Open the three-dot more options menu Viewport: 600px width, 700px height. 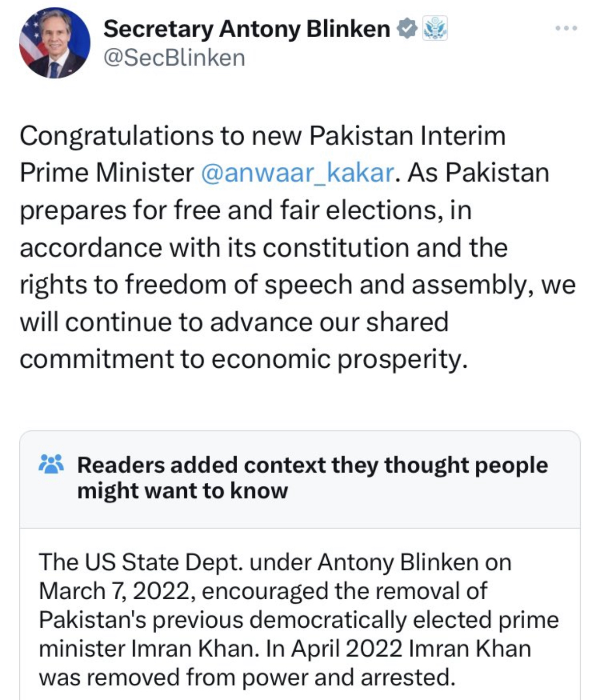566,28
